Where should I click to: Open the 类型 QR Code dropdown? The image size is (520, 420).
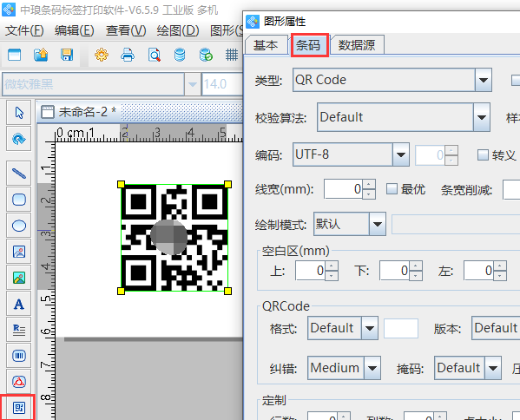484,80
